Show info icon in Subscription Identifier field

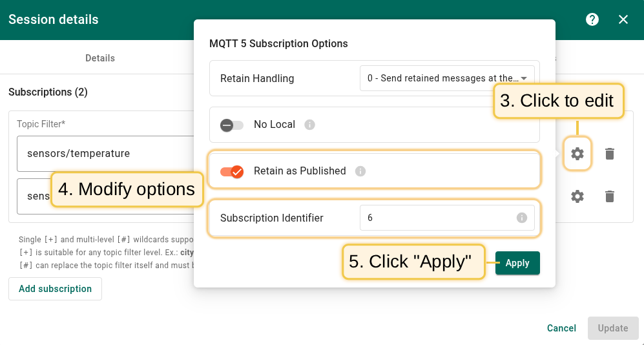(x=522, y=218)
